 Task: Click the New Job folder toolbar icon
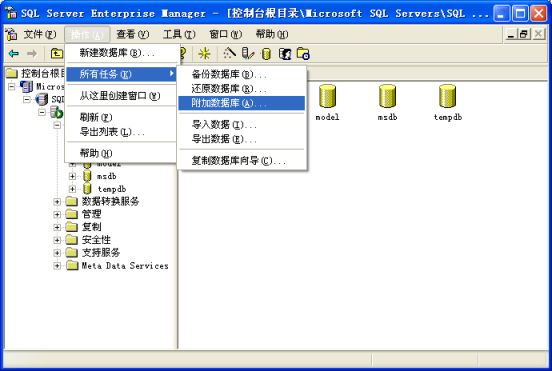click(303, 54)
